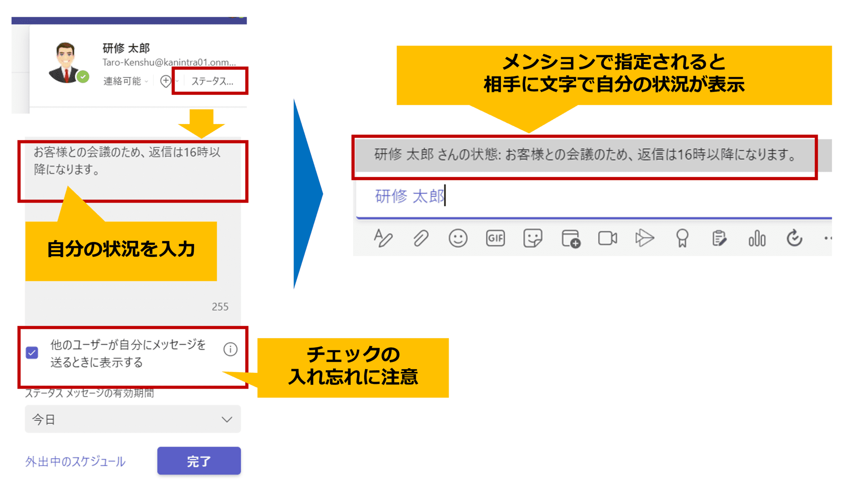Click the Updates loop icon

(794, 238)
